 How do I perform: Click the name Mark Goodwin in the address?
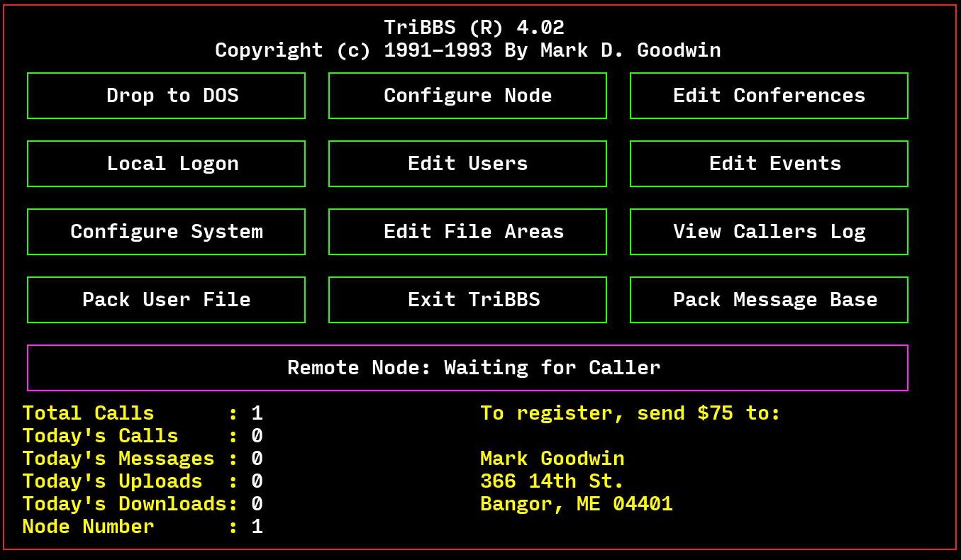pos(552,459)
